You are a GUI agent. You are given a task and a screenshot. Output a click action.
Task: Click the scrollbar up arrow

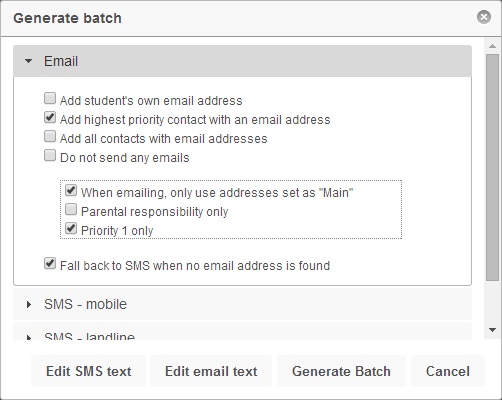tap(492, 46)
